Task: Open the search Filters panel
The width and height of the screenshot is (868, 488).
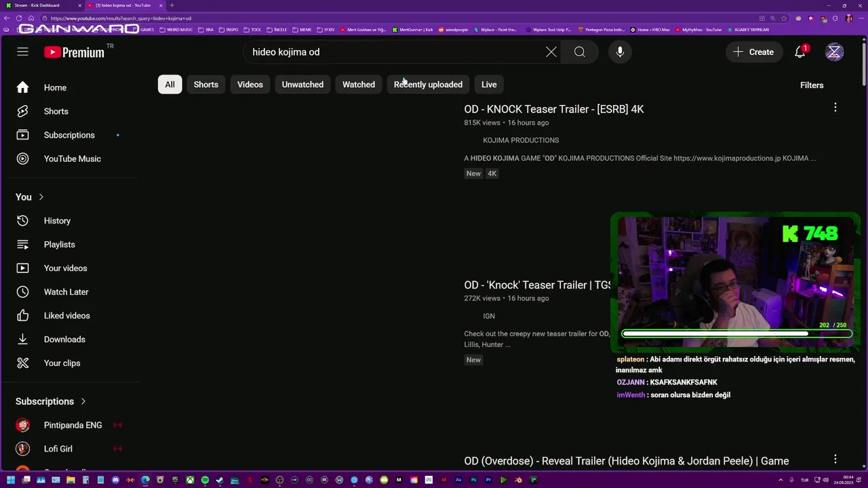Action: click(812, 85)
